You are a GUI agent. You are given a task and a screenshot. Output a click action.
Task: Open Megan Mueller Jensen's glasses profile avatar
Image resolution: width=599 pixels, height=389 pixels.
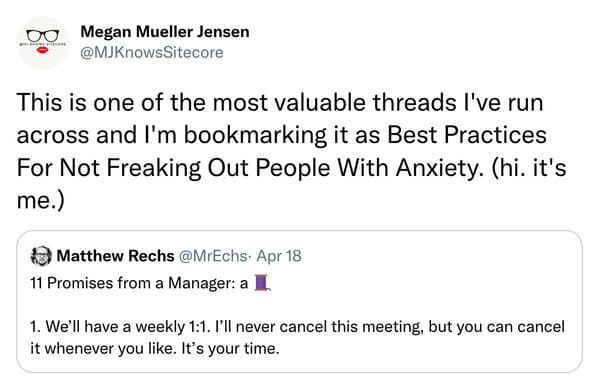coord(43,42)
